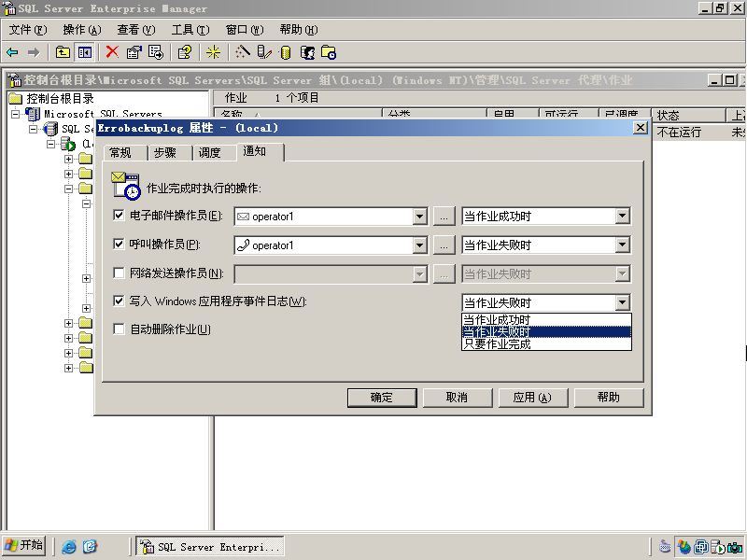The width and height of the screenshot is (747, 560).
Task: Click the new job folder-clock toolbar icon
Action: pos(329,52)
